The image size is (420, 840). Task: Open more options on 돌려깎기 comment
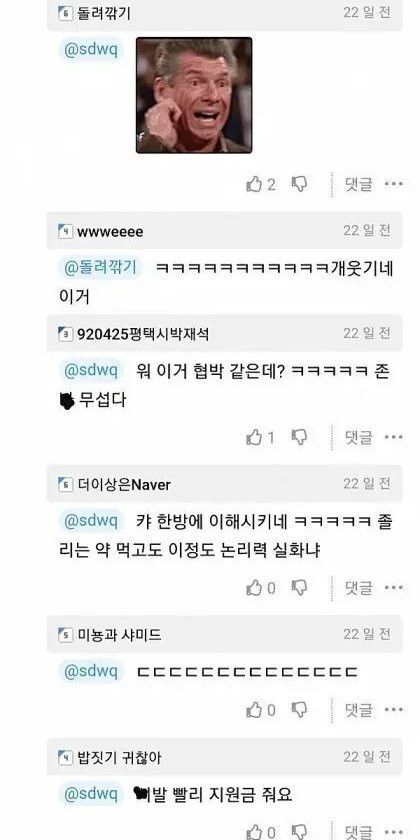click(x=394, y=184)
